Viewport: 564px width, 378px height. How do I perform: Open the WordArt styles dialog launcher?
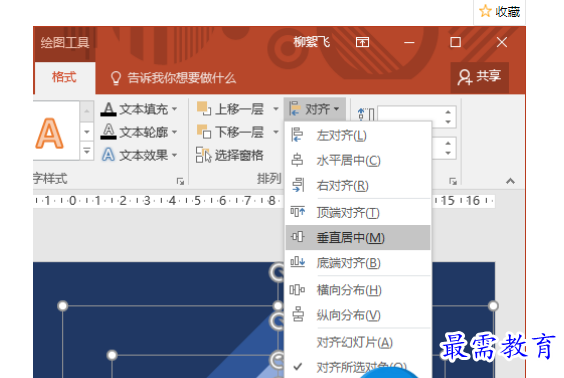pyautogui.click(x=180, y=181)
